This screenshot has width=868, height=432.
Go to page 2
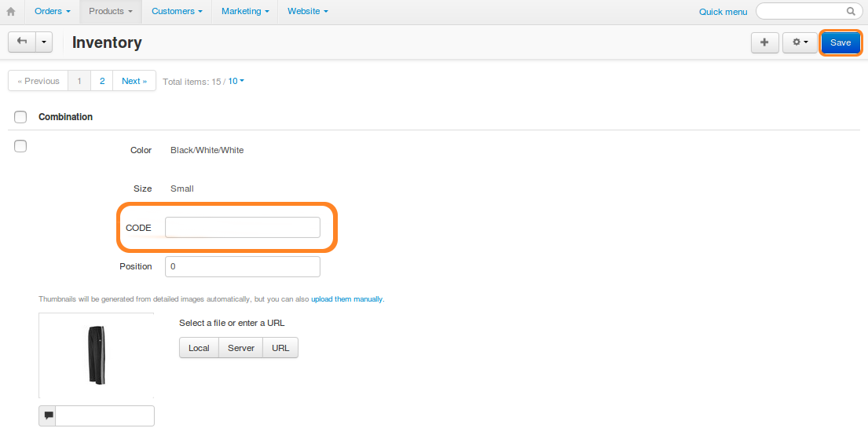coord(102,81)
